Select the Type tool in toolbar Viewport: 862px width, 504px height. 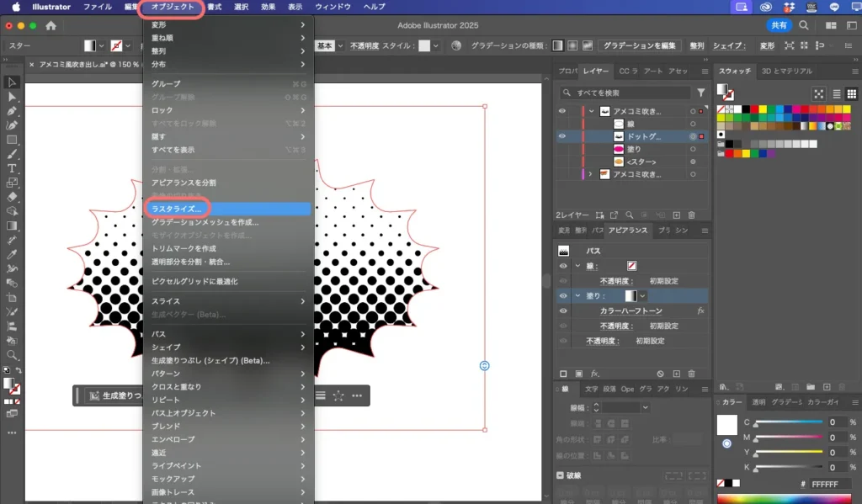click(x=12, y=168)
